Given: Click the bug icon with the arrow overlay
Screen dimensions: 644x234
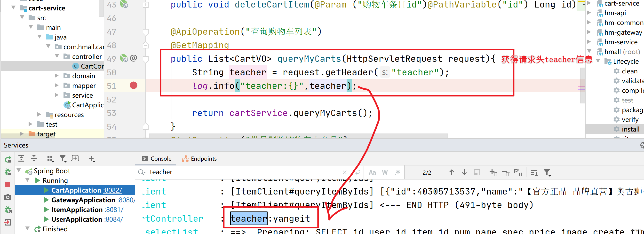Looking at the screenshot, I should click(8, 210).
